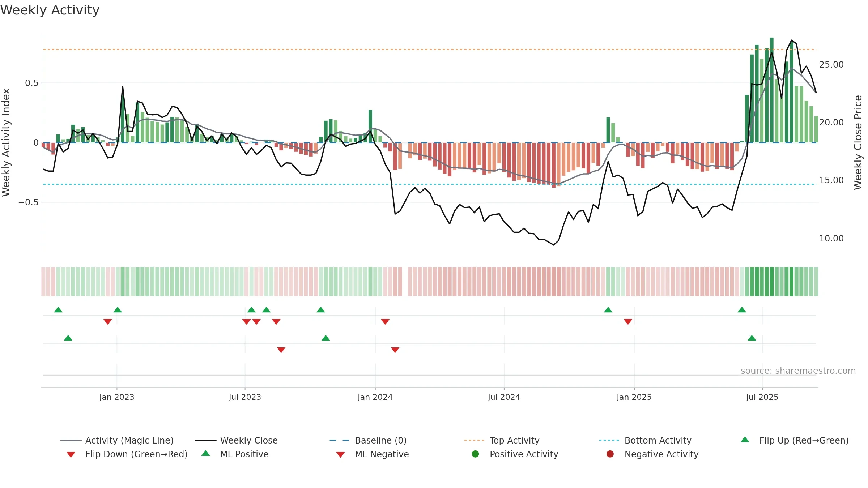Click the Jul 2024 x-axis label

(x=504, y=397)
